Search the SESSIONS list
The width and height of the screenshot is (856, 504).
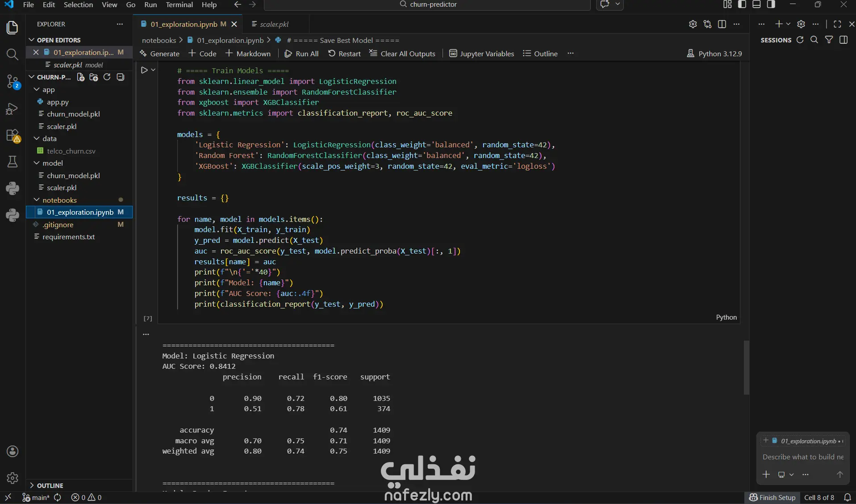pos(814,40)
